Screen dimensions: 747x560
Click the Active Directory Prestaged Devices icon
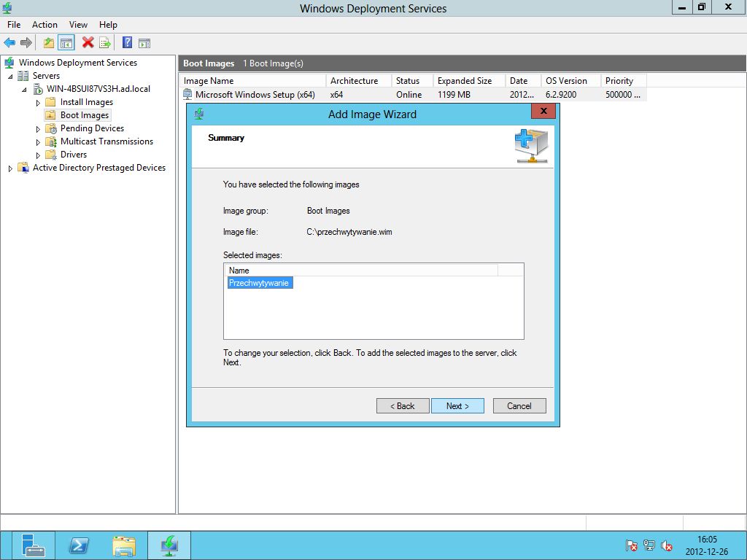point(23,168)
